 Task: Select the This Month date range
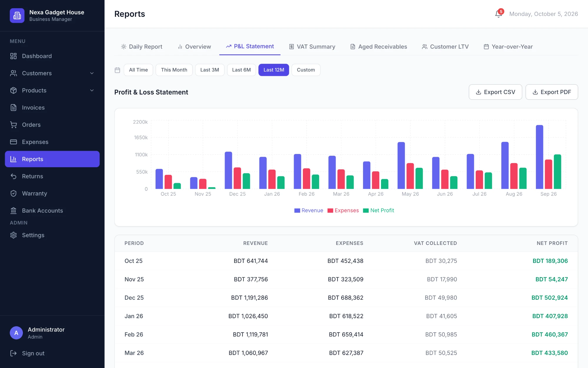tap(174, 70)
